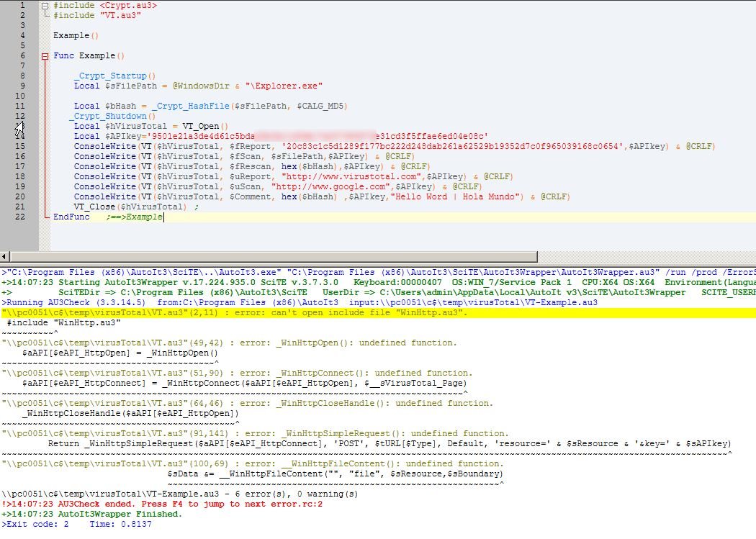The width and height of the screenshot is (756, 539).
Task: Click the _WinHttpOpen() undefined function error
Action: click(229, 343)
